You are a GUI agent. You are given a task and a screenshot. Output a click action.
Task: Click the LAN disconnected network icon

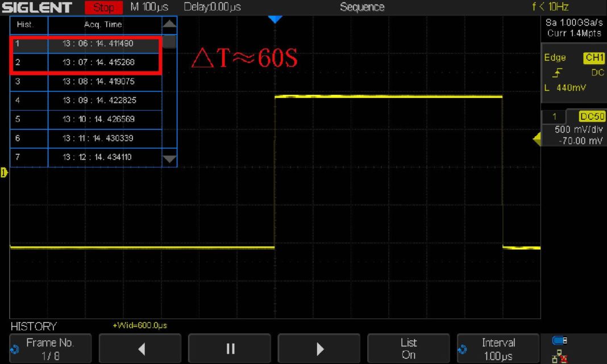[x=558, y=357]
